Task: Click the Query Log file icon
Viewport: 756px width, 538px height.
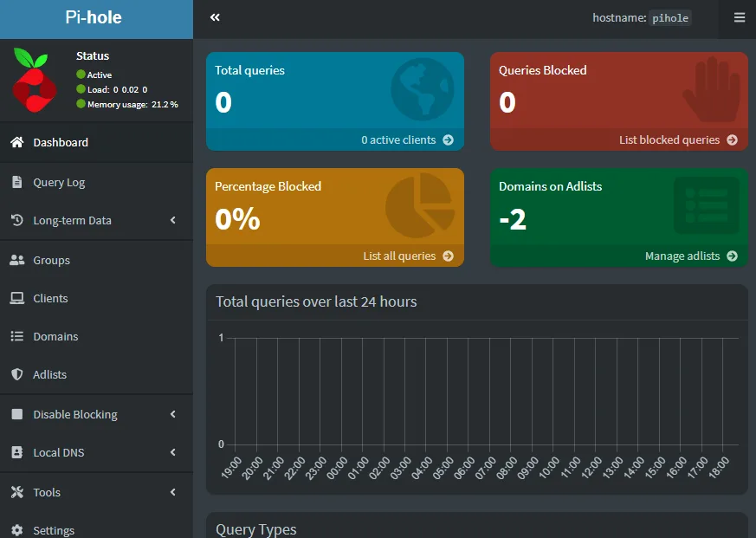Action: point(16,182)
